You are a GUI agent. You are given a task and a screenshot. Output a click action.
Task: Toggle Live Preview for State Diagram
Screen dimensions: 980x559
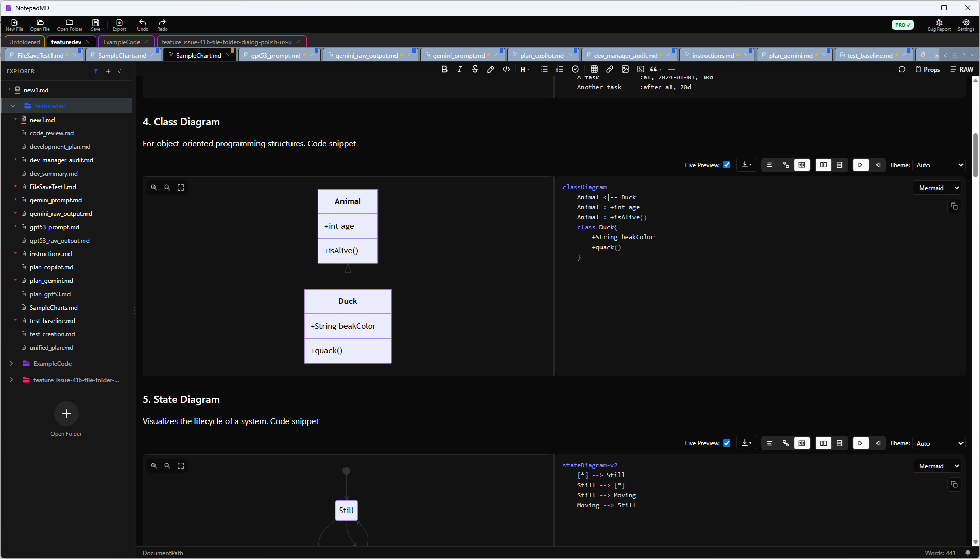[x=727, y=443]
